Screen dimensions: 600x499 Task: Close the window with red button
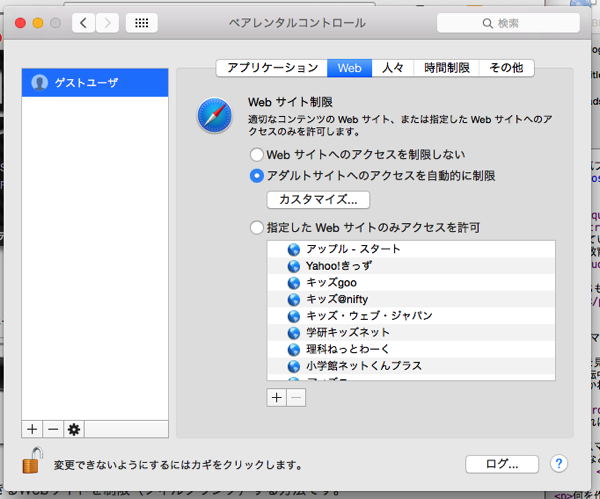coord(20,23)
